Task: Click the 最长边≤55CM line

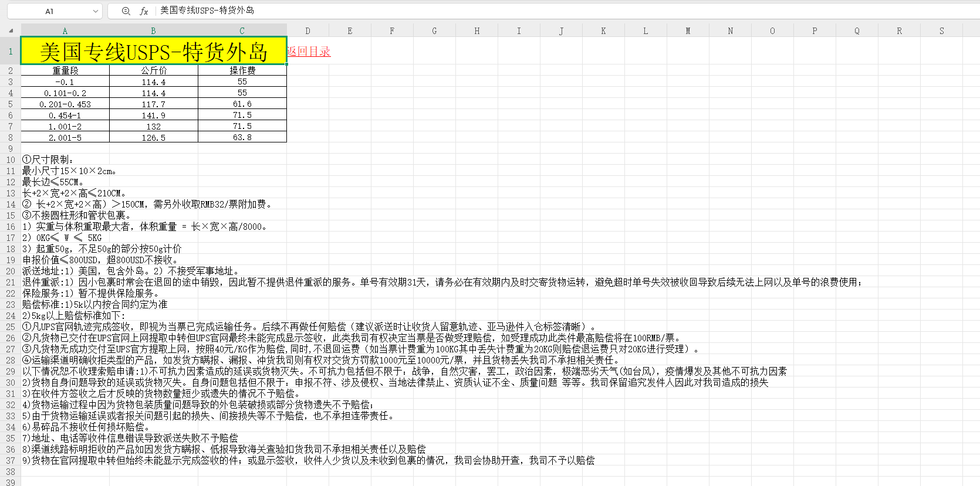Action: [53, 182]
